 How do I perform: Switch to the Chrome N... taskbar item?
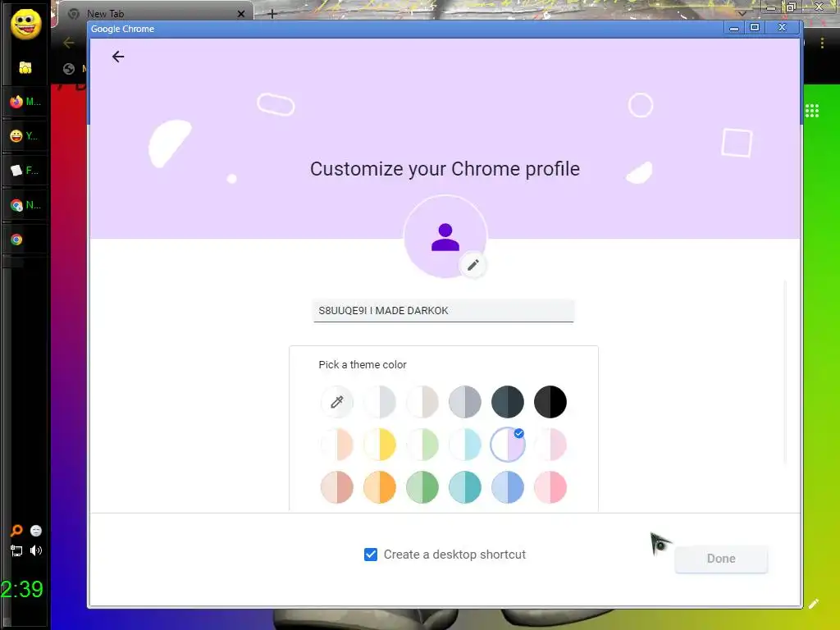(25, 204)
